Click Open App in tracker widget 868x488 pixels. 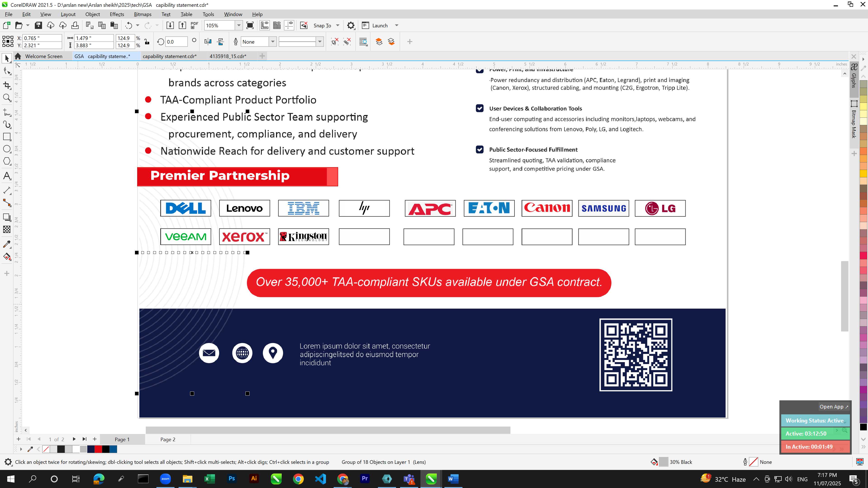[834, 406]
